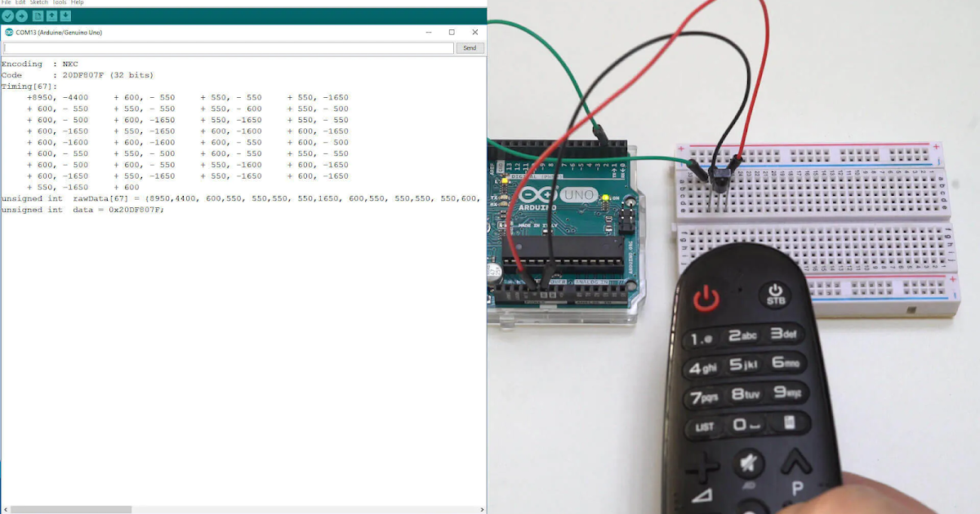This screenshot has height=514, width=980.
Task: Click the right scroll arrow at the bottom
Action: pyautogui.click(x=483, y=508)
